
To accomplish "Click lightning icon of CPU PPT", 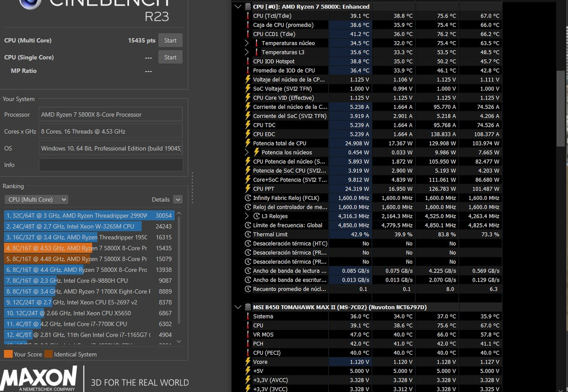I will (x=248, y=189).
